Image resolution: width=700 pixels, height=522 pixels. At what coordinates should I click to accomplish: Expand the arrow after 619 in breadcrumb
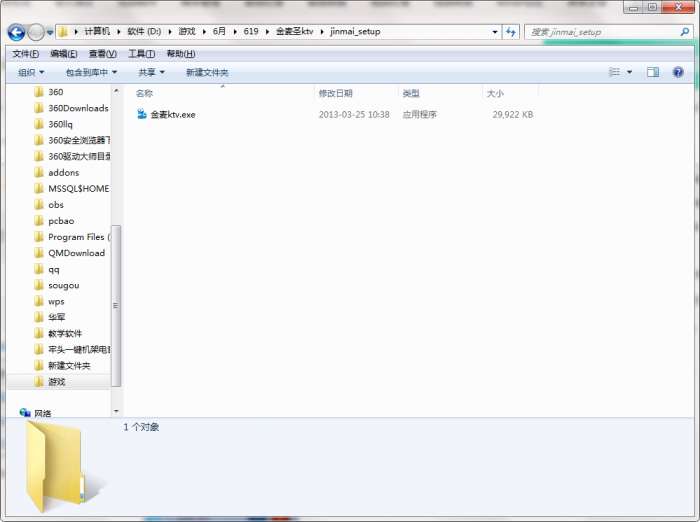point(267,32)
